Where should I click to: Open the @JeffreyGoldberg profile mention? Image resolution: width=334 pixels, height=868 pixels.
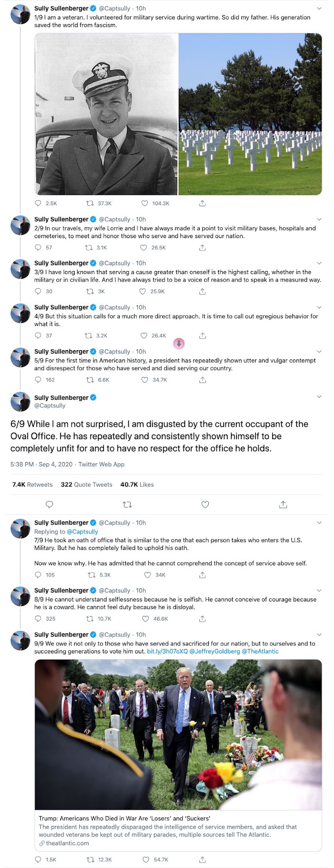[215, 651]
